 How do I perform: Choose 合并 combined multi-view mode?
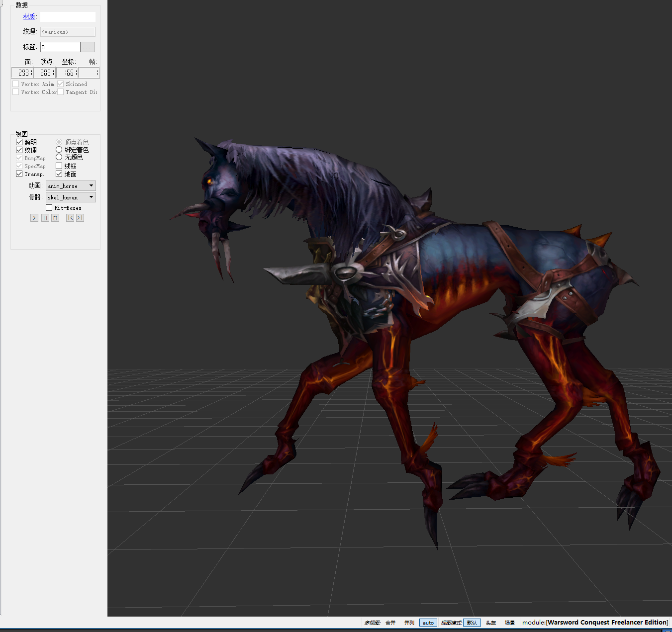pos(390,623)
